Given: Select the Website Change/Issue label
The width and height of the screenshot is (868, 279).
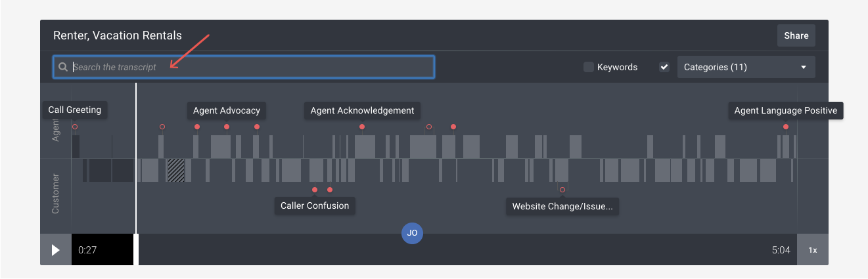Looking at the screenshot, I should [x=562, y=206].
